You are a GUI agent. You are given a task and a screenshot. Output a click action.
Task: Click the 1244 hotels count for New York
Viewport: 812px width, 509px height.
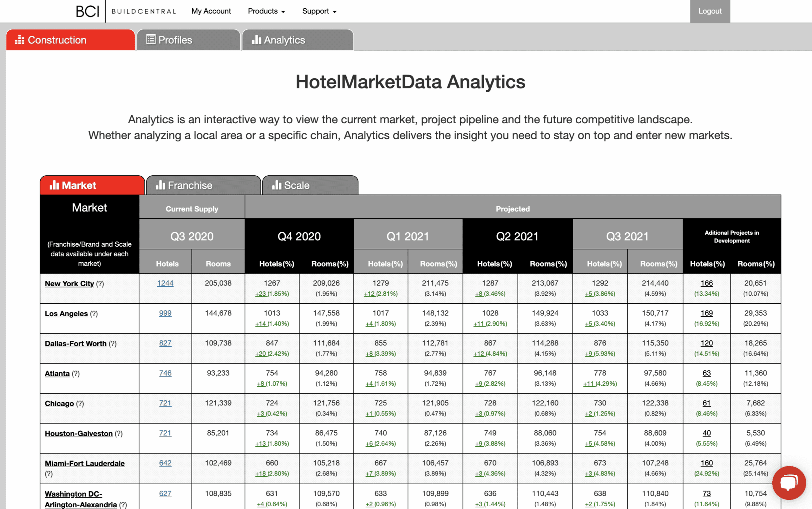(x=165, y=283)
